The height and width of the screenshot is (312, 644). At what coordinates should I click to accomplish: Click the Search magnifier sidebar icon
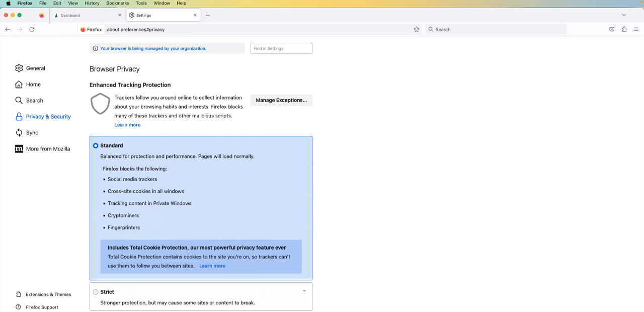pyautogui.click(x=19, y=100)
